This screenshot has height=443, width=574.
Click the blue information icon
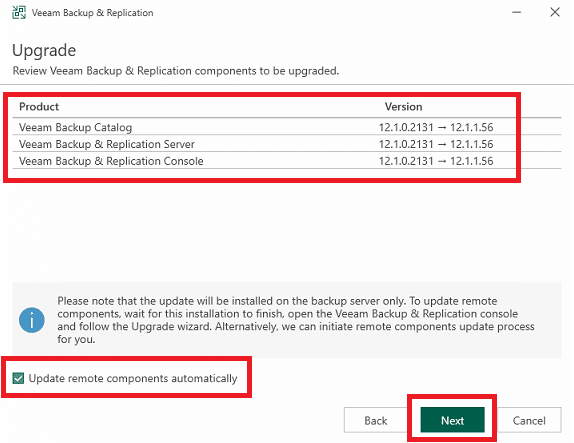(32, 320)
